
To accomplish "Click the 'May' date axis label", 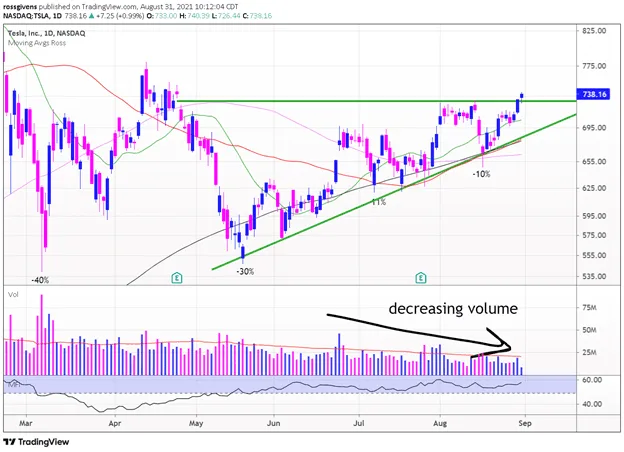I will click(196, 423).
